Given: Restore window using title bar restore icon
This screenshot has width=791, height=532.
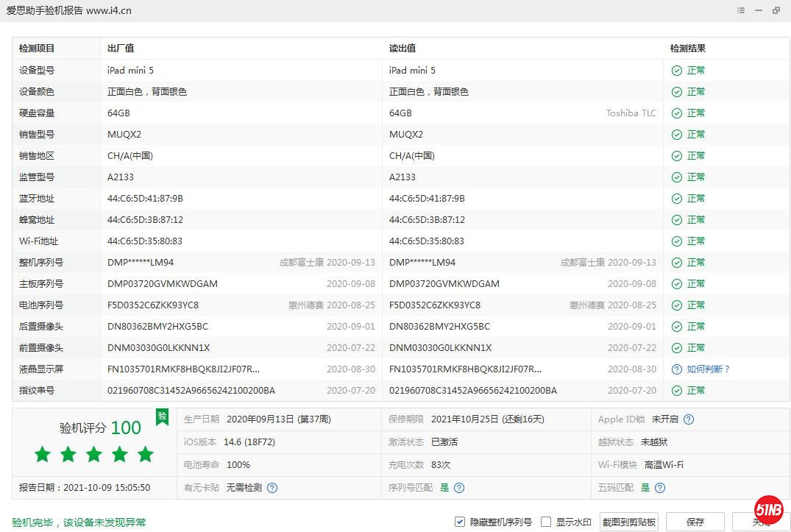Looking at the screenshot, I should pos(776,11).
